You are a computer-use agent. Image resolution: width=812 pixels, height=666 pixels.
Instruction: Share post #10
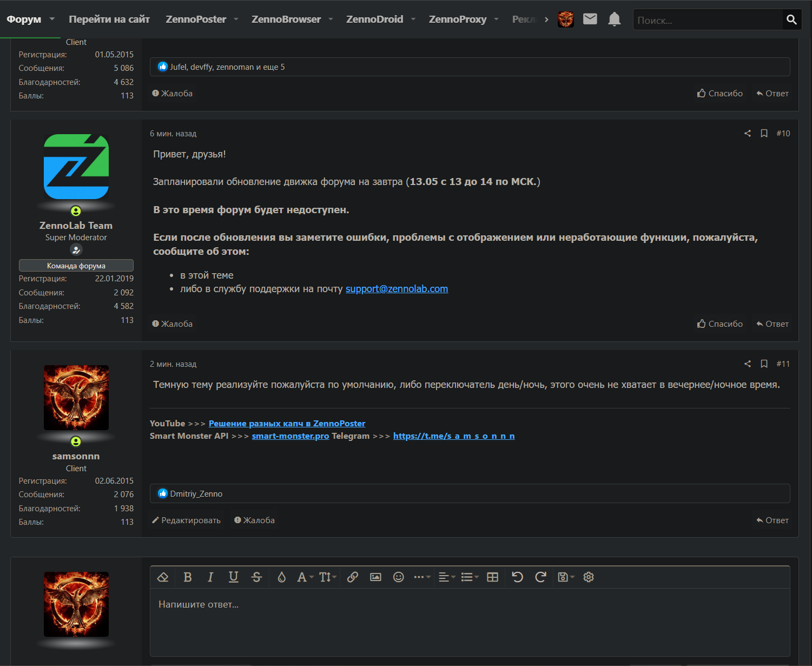coord(748,133)
